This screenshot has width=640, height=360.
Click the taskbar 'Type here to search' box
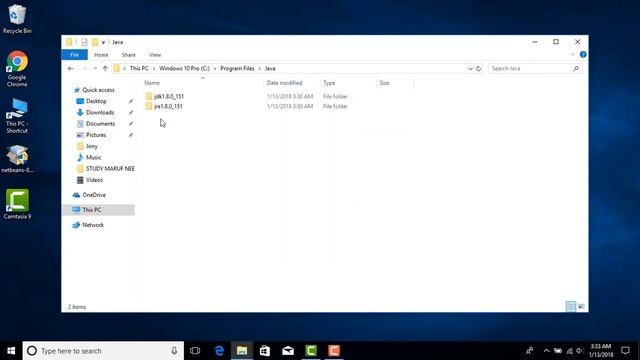point(103,351)
